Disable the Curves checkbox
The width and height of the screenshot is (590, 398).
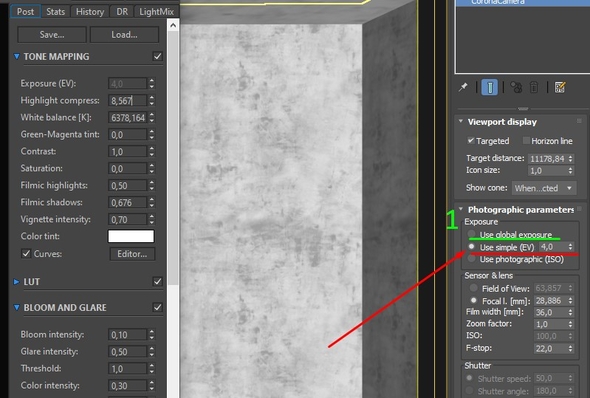(x=26, y=254)
